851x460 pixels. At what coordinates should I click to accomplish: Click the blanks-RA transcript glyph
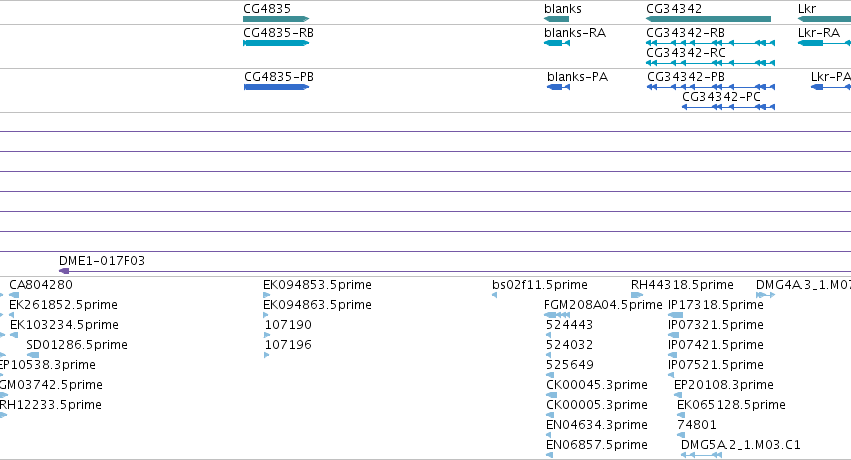557,43
